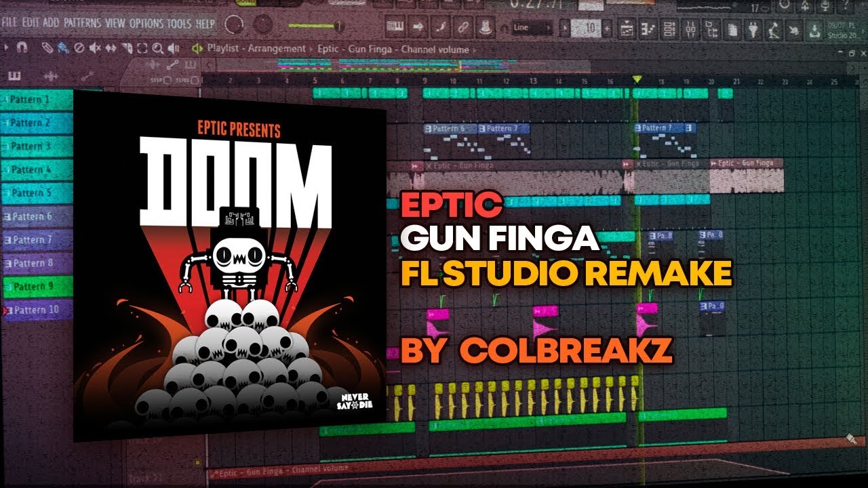This screenshot has height=488, width=868.
Task: Open the Playlist view icon
Action: pyautogui.click(x=626, y=28)
